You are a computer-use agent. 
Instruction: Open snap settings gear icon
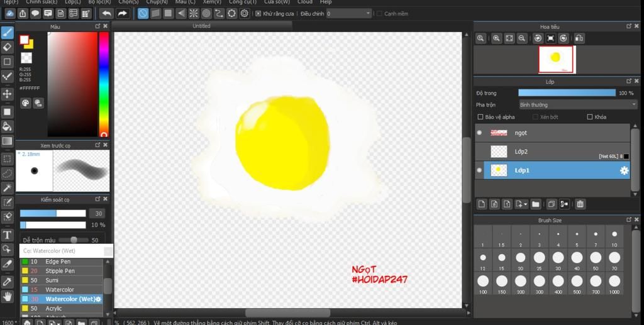245,14
